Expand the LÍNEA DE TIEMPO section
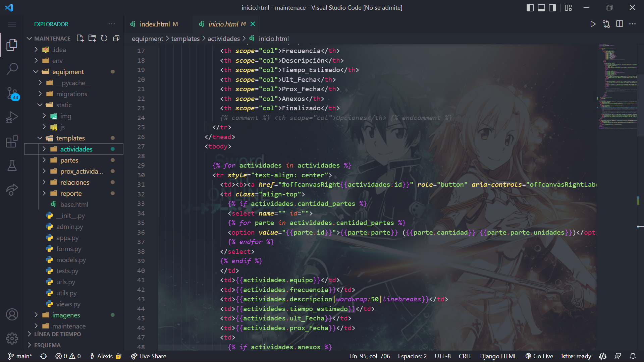 [x=57, y=334]
